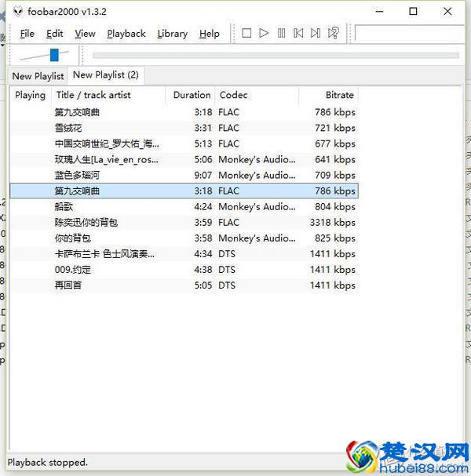Maximize the foobar2000 window
This screenshot has height=476, width=471.
(413, 12)
